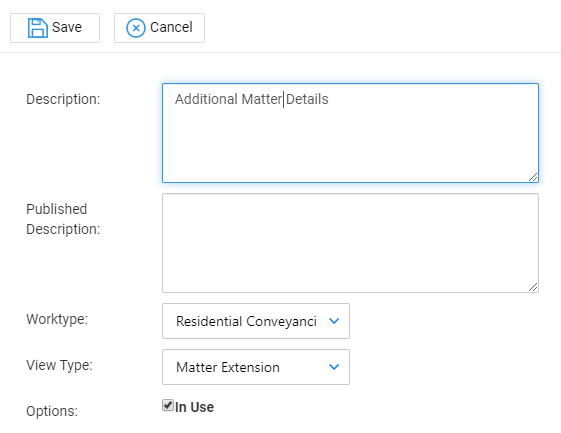Click the Options field label

[52, 411]
